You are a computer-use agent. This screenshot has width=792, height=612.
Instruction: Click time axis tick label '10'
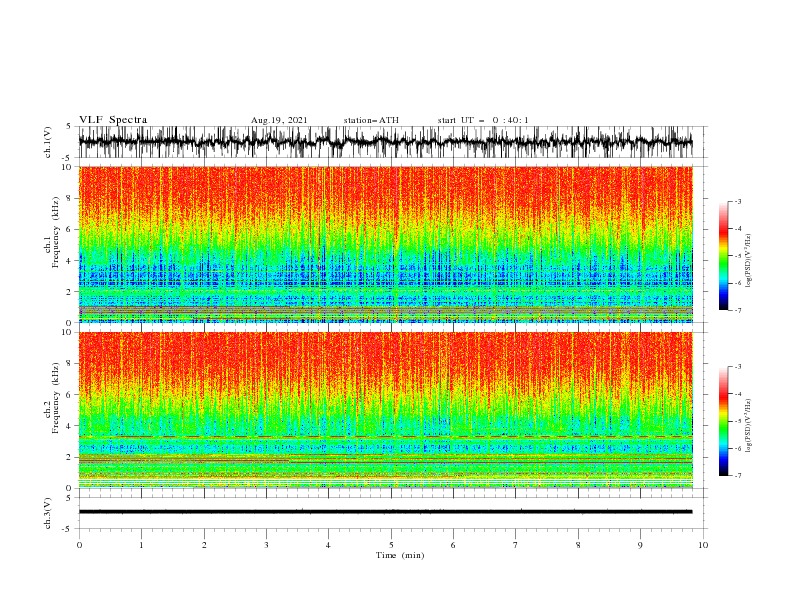(703, 545)
